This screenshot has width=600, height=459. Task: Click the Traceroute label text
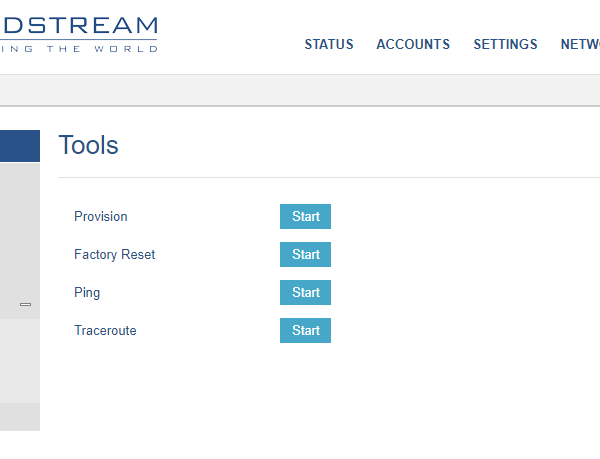[x=105, y=331]
